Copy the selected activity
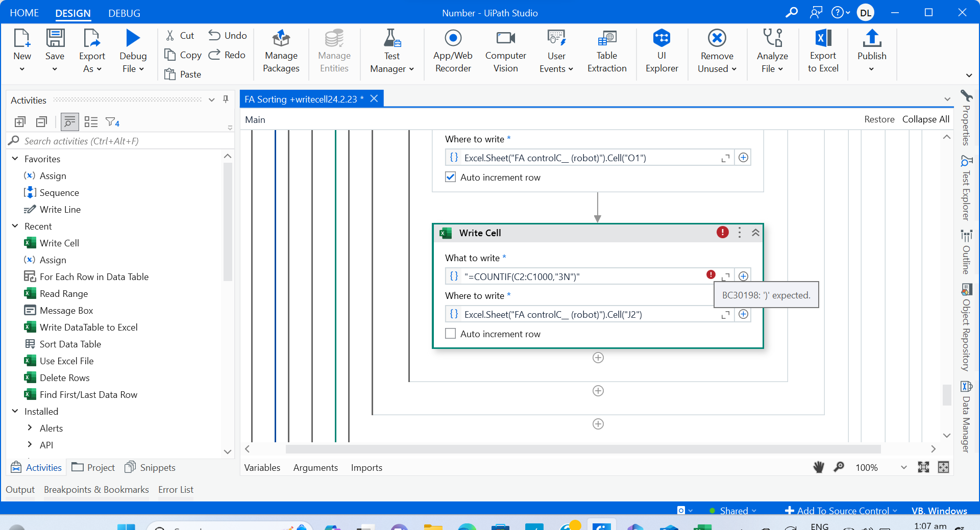Screen dimensions: 980x530 pyautogui.click(x=183, y=55)
